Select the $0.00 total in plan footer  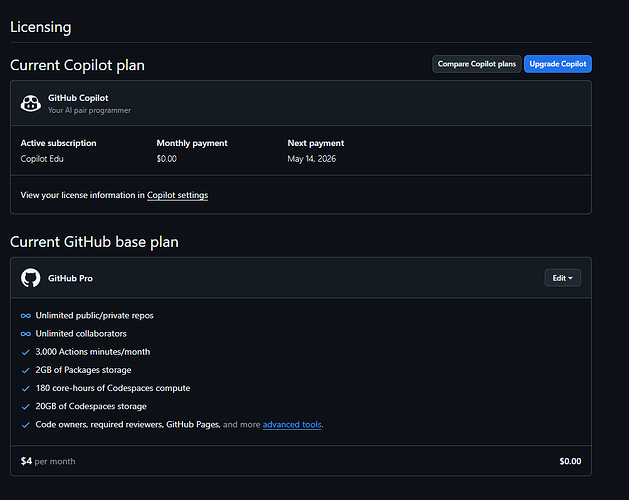pos(570,461)
